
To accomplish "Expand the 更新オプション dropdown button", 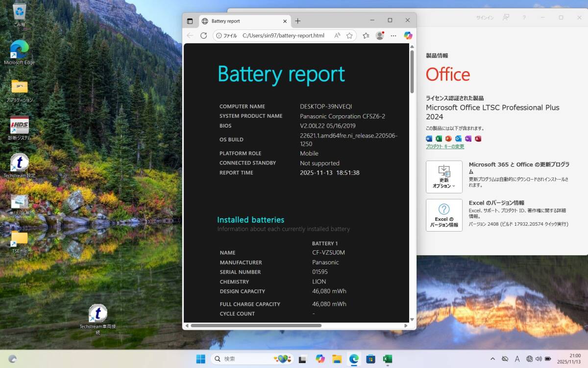I will tap(444, 177).
